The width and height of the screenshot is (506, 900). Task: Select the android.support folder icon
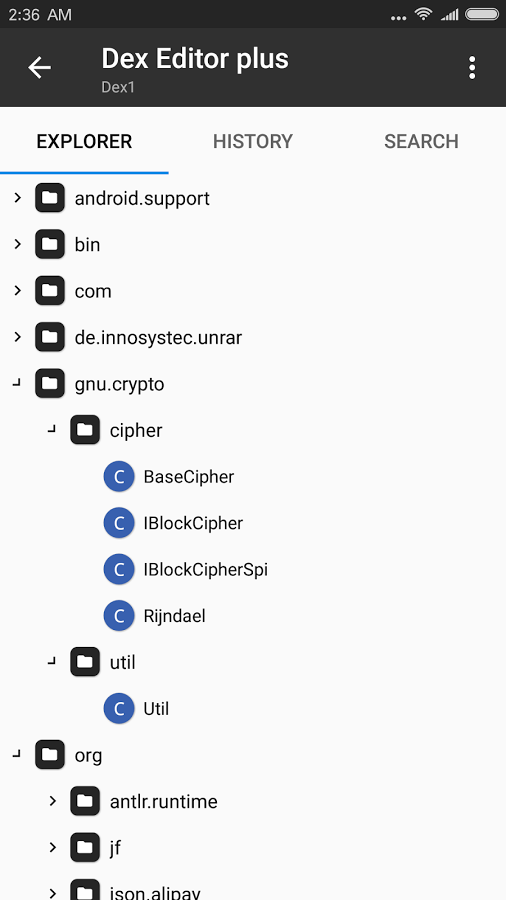49,198
